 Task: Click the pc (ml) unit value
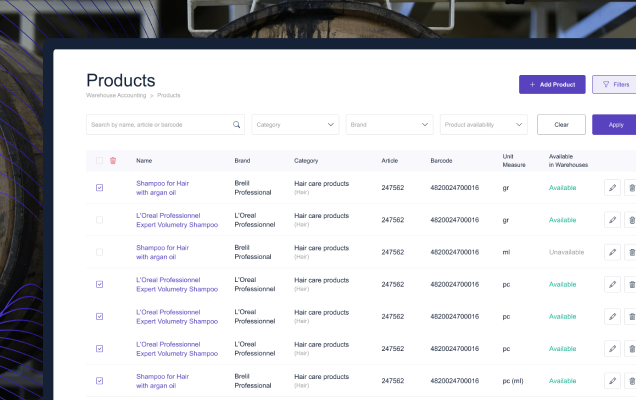point(513,381)
